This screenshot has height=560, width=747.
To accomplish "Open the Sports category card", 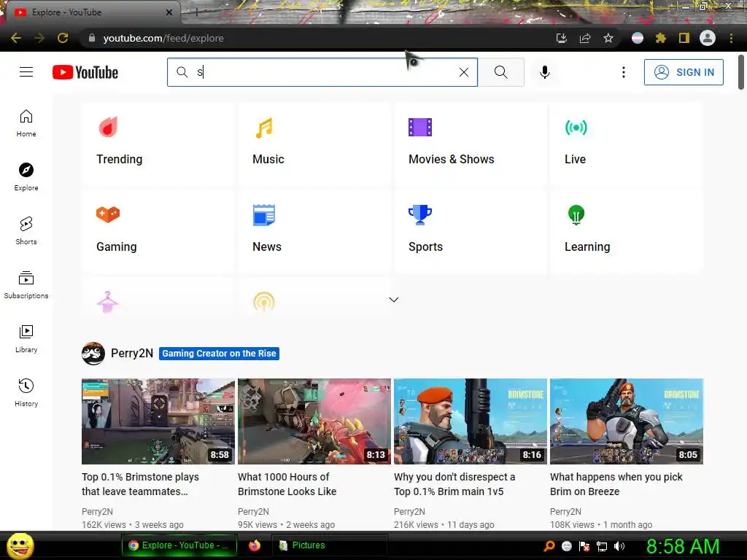I will click(471, 231).
